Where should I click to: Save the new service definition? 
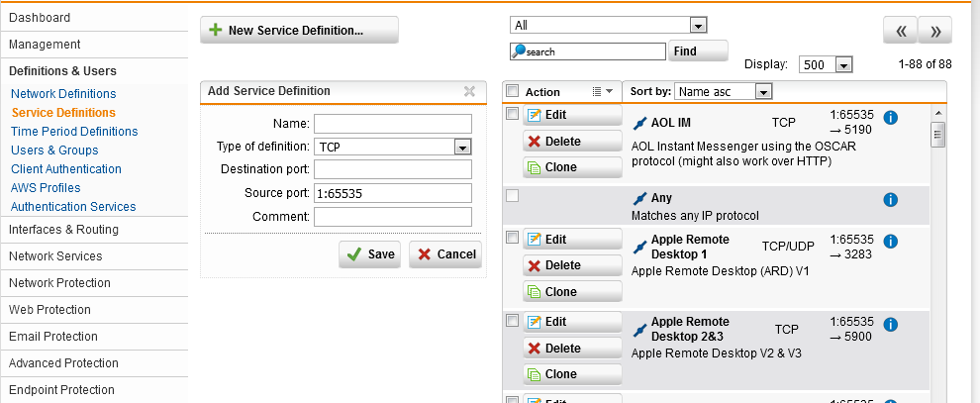click(370, 254)
